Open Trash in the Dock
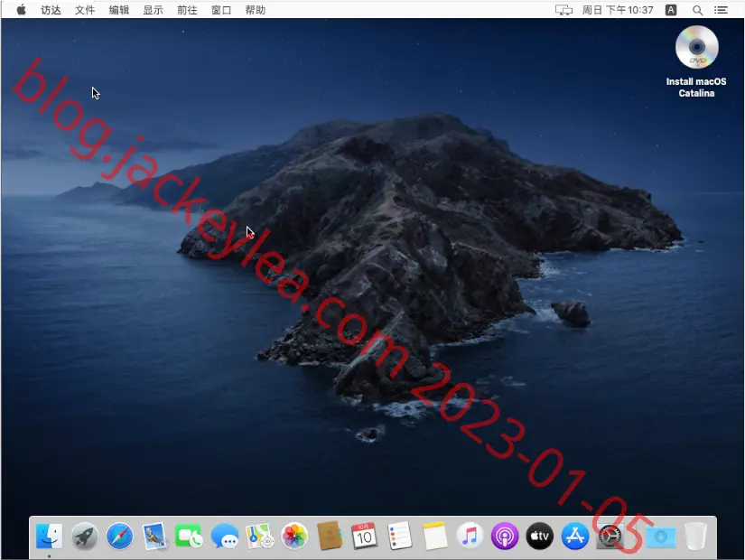The width and height of the screenshot is (745, 560). click(x=695, y=537)
